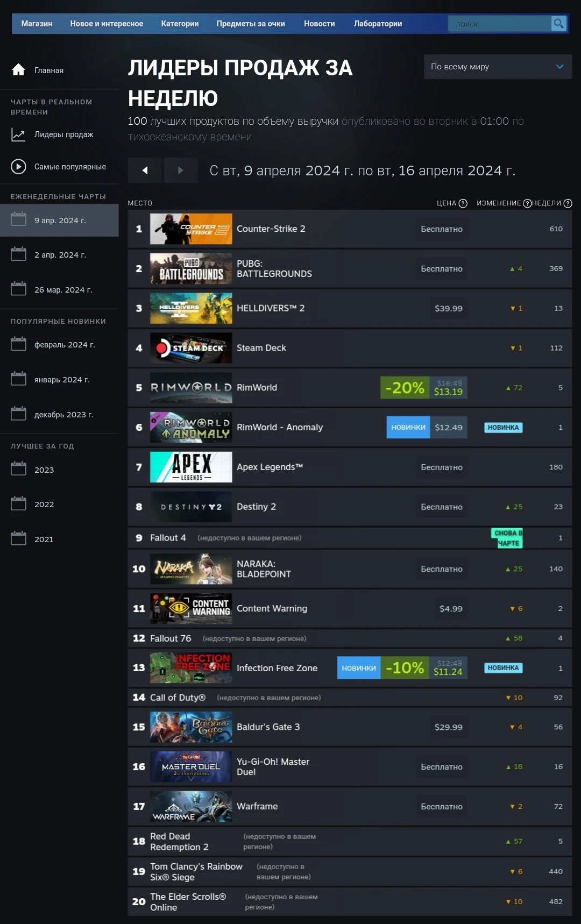581x924 pixels.
Task: Open the Категории menu
Action: (x=180, y=24)
